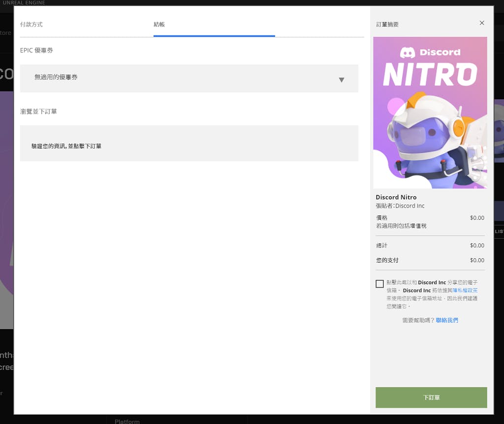Click the UNREAL ENGINE tab behind the dialog
Screen dimensions: 504x424
click(x=24, y=3)
